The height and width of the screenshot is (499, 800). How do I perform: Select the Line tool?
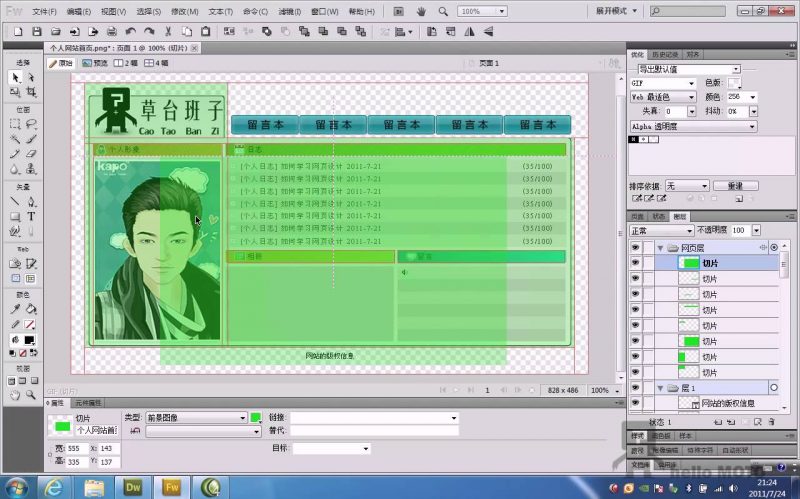click(x=16, y=201)
